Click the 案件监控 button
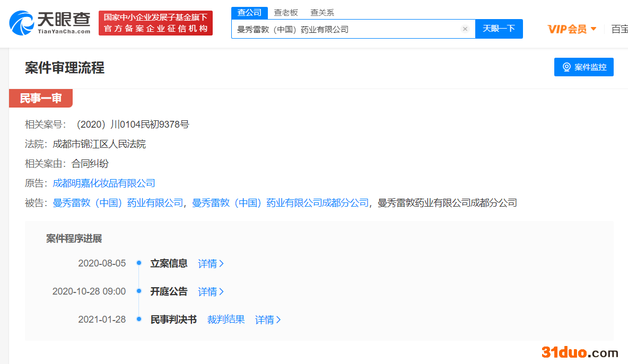This screenshot has width=628, height=364. point(583,67)
